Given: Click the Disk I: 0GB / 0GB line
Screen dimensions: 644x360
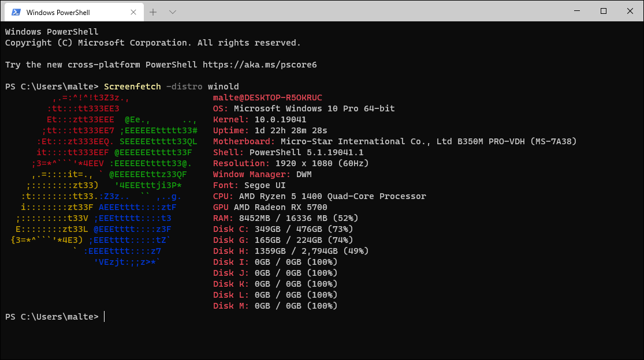Looking at the screenshot, I should pos(275,262).
